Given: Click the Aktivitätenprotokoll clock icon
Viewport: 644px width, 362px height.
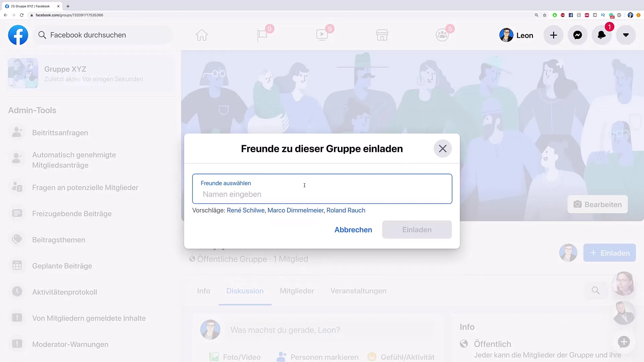Looking at the screenshot, I should tap(17, 291).
